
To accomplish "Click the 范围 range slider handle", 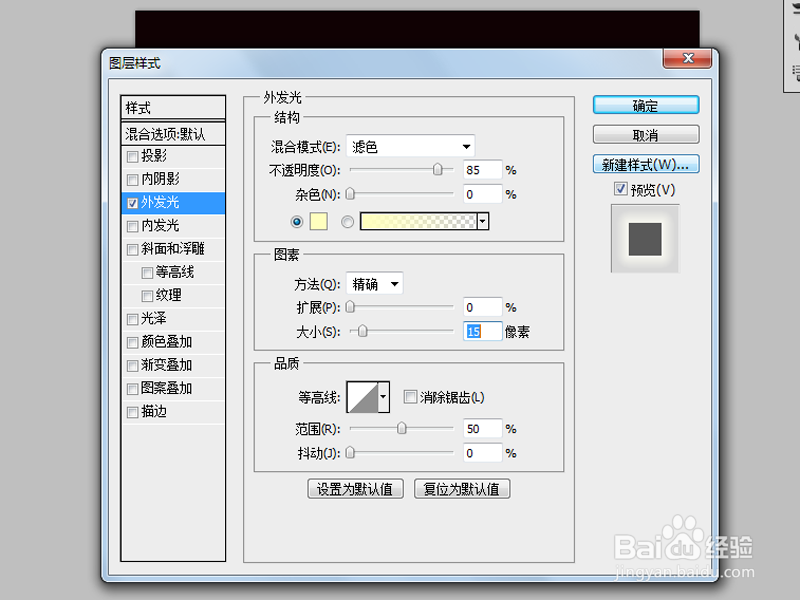I will point(402,428).
